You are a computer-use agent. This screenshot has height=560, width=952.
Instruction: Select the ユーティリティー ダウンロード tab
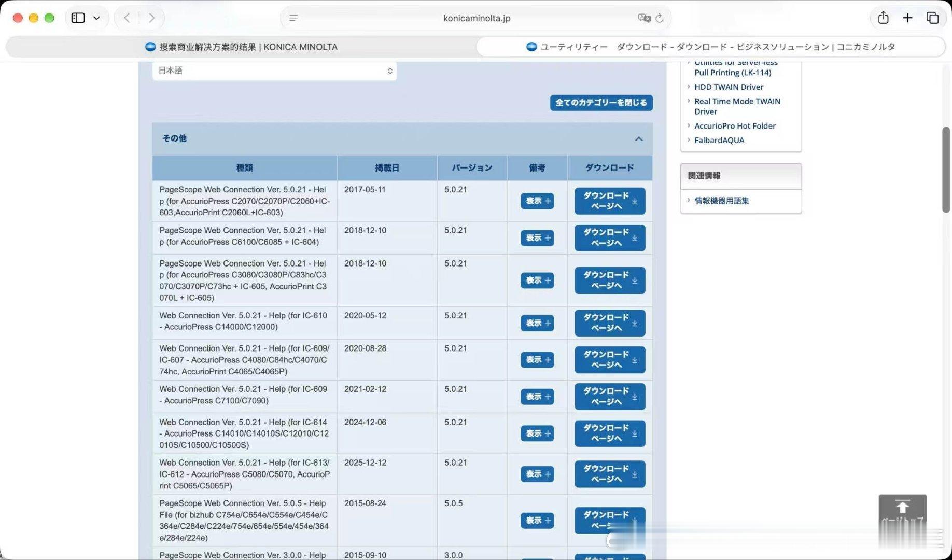[711, 47]
